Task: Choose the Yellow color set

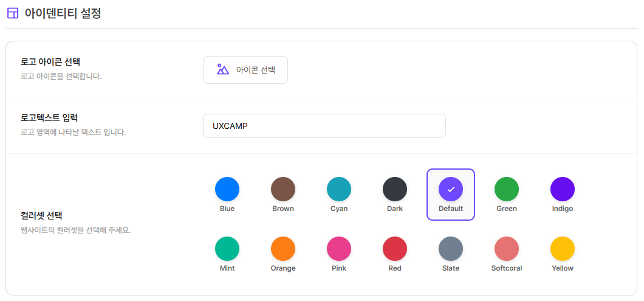Action: pos(563,249)
